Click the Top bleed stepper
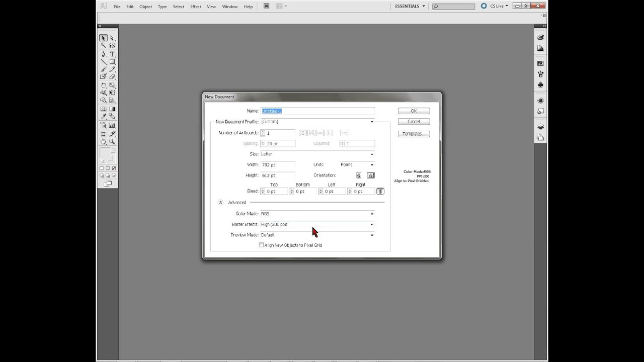Viewport: 644px width, 362px height. pos(263,191)
